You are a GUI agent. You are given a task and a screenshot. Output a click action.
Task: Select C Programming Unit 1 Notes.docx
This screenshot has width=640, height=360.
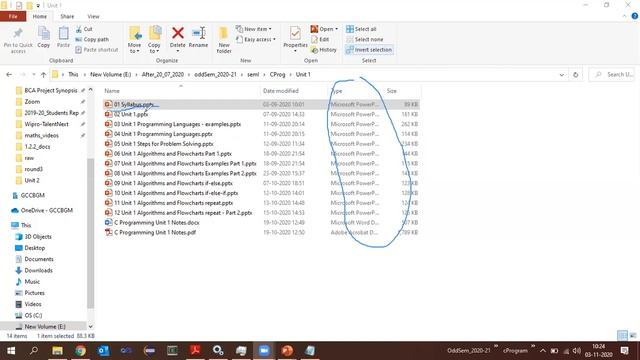click(x=156, y=222)
